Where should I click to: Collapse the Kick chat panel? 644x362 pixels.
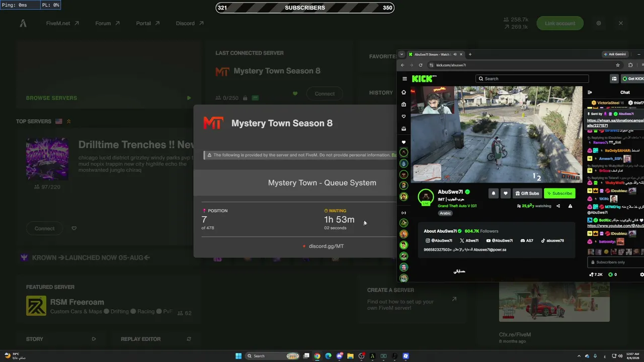[x=590, y=92]
